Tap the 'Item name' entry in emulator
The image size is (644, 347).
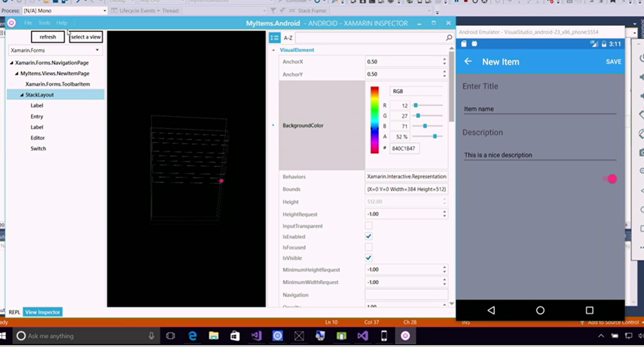(x=540, y=109)
